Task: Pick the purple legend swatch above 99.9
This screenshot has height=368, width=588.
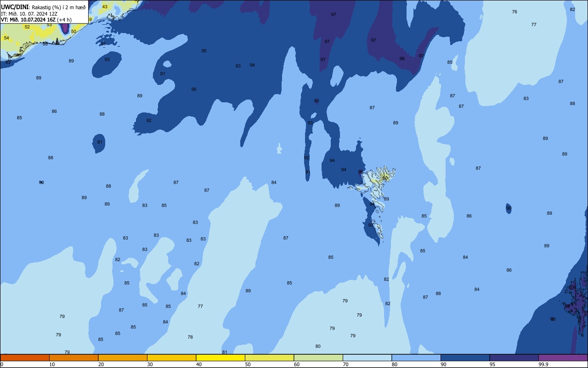Action: pos(563,357)
